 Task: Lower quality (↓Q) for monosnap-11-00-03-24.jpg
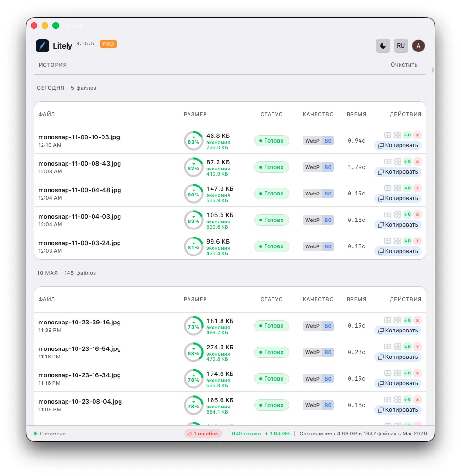[408, 241]
